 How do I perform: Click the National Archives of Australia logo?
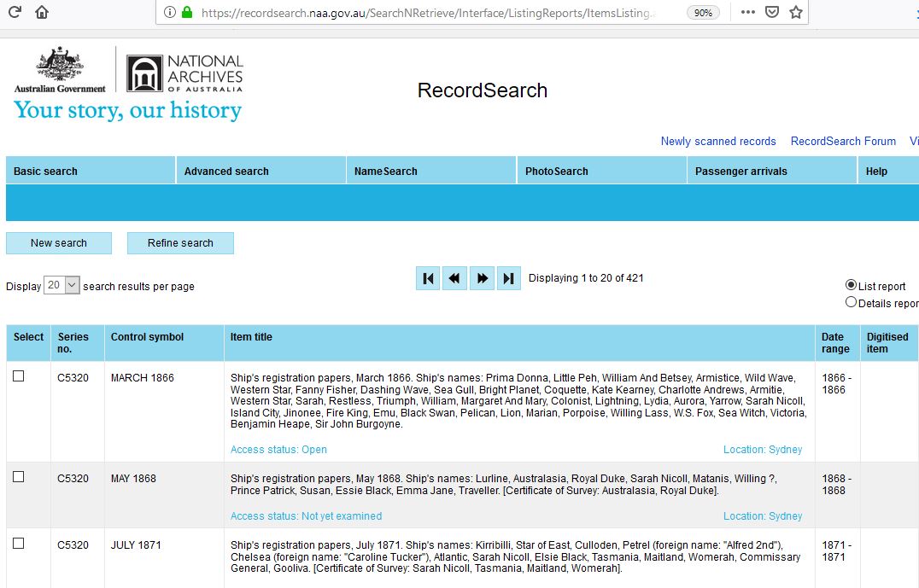(x=184, y=74)
